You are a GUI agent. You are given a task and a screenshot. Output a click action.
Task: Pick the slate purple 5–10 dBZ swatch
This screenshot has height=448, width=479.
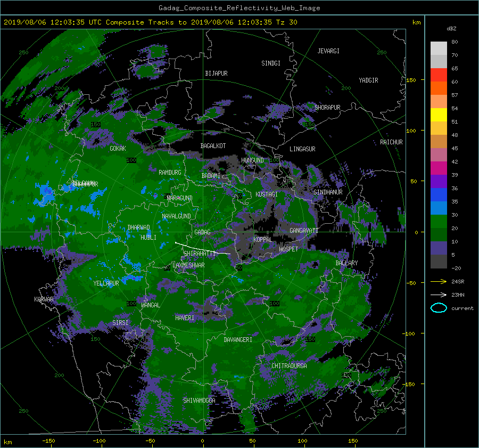(439, 248)
